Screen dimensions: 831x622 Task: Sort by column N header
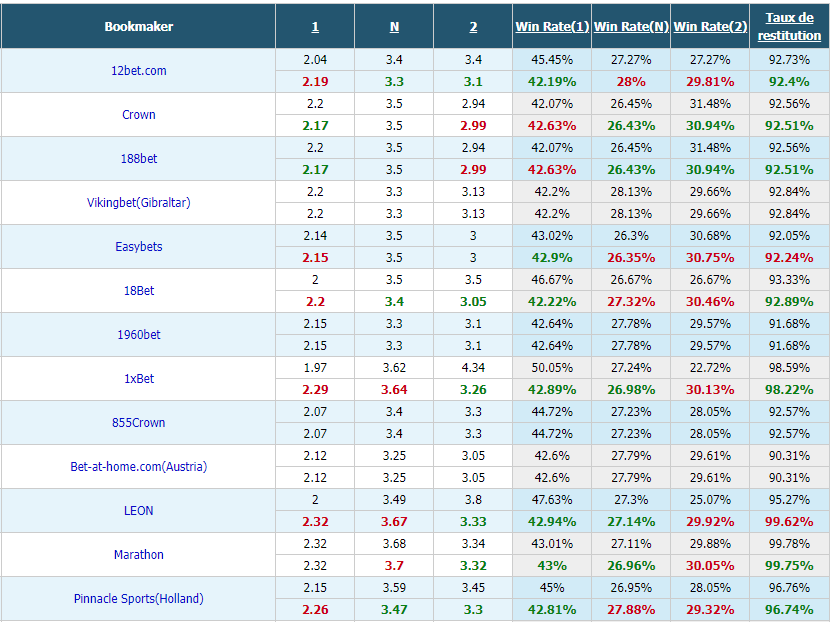[394, 26]
